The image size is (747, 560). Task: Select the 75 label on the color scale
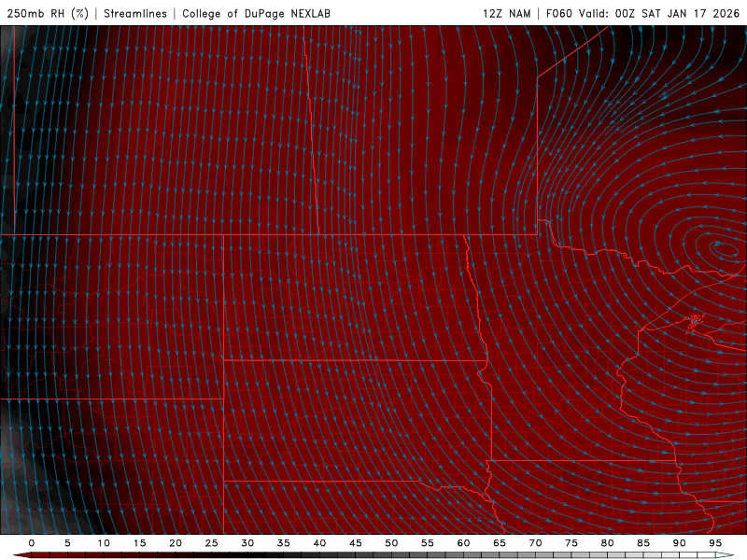click(x=571, y=543)
